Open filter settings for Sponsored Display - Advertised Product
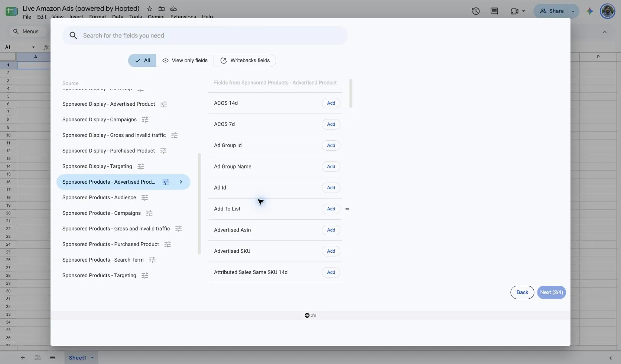The height and width of the screenshot is (364, 621). coord(163,104)
